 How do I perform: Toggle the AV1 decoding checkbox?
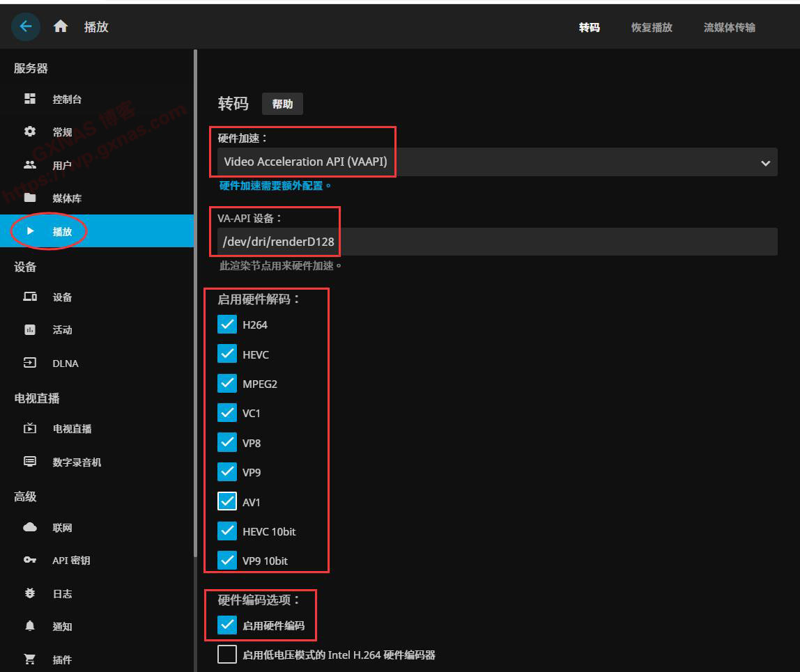[227, 501]
